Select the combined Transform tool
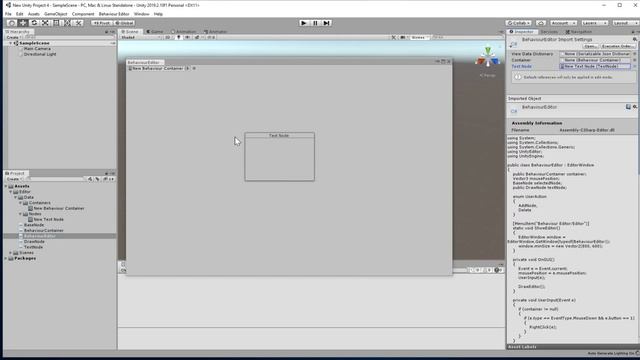Viewport: 640px width, 360px height. [x=67, y=23]
